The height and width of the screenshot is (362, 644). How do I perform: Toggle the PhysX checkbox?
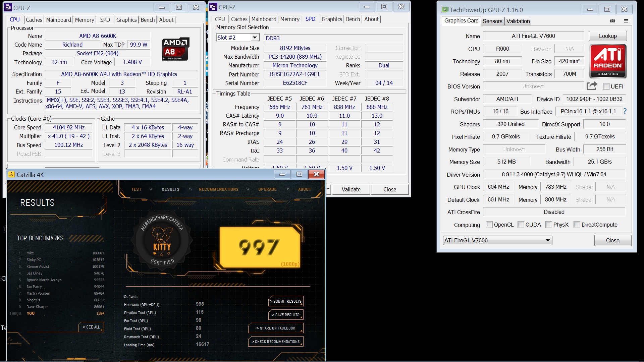(x=549, y=225)
